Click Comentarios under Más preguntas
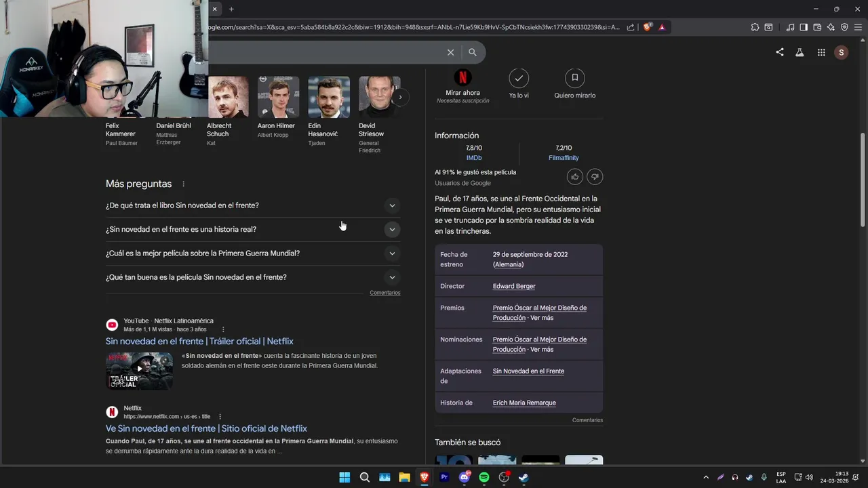 tap(385, 293)
